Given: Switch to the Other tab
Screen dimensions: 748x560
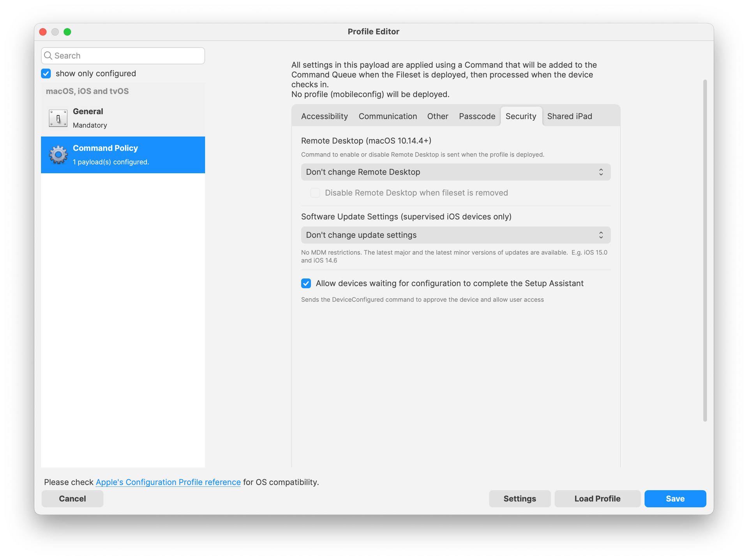Looking at the screenshot, I should [x=438, y=116].
